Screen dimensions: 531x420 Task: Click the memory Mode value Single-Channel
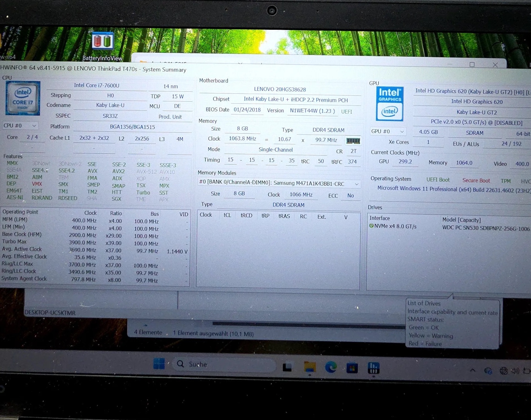click(x=276, y=150)
